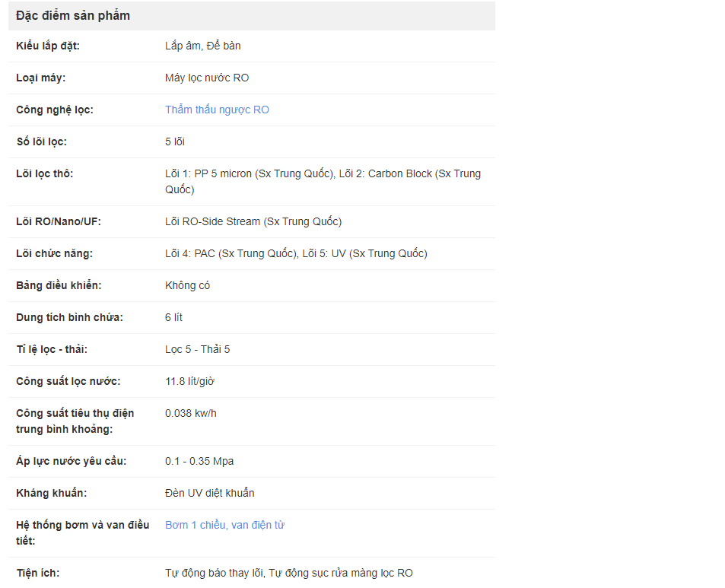The height and width of the screenshot is (588, 725).
Task: Select the 'Tự động báo thay lõi' value text
Action: point(214,574)
